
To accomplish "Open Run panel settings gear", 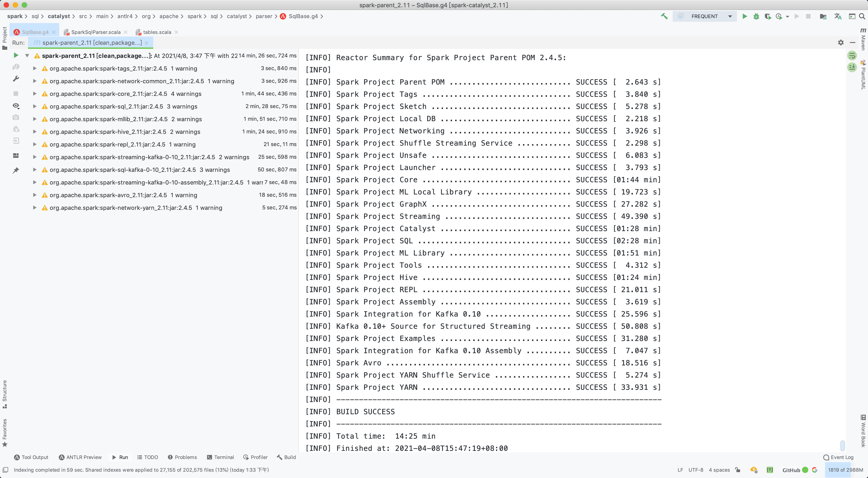I will pyautogui.click(x=841, y=43).
